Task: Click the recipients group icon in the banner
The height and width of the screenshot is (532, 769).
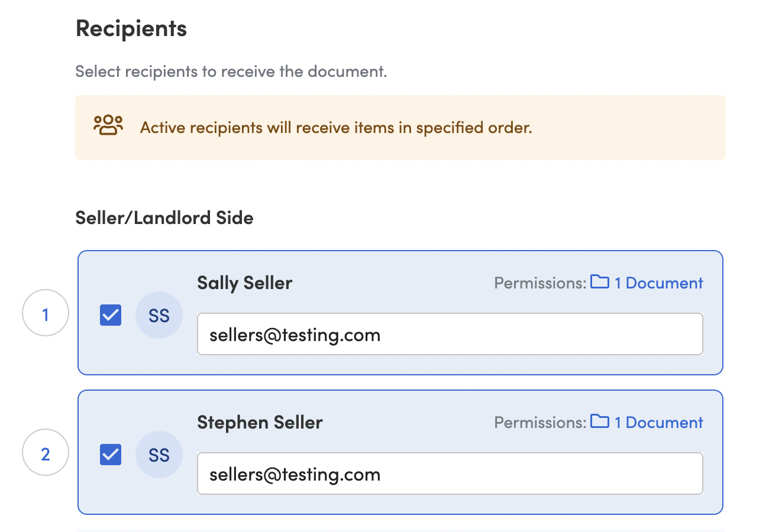Action: tap(108, 126)
